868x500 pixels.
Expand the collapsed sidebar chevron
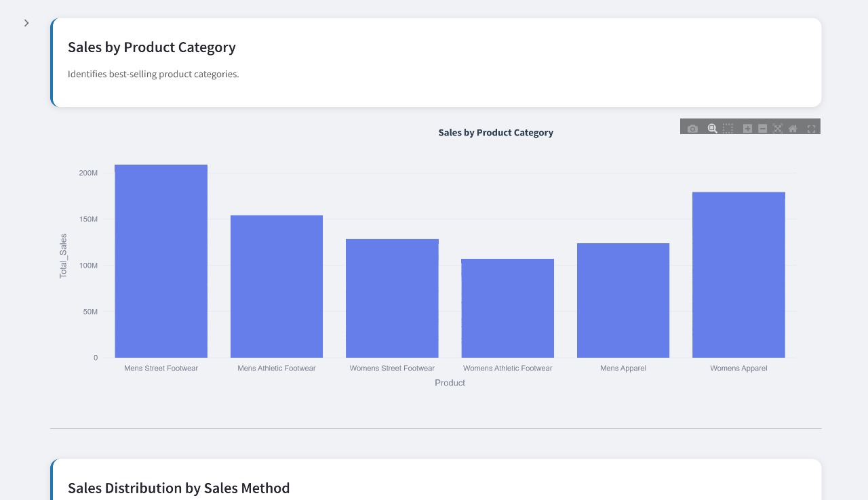pos(26,23)
